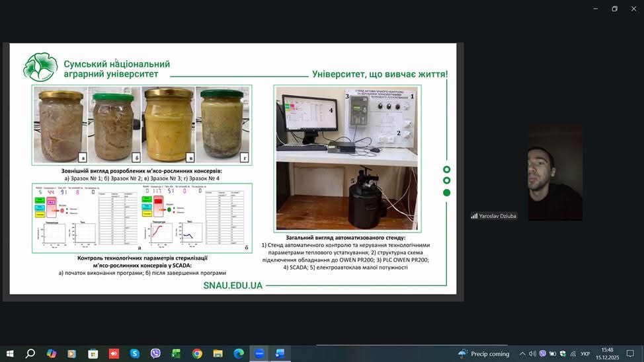
Task: Open Microsoft Word from the taskbar
Action: (x=280, y=354)
